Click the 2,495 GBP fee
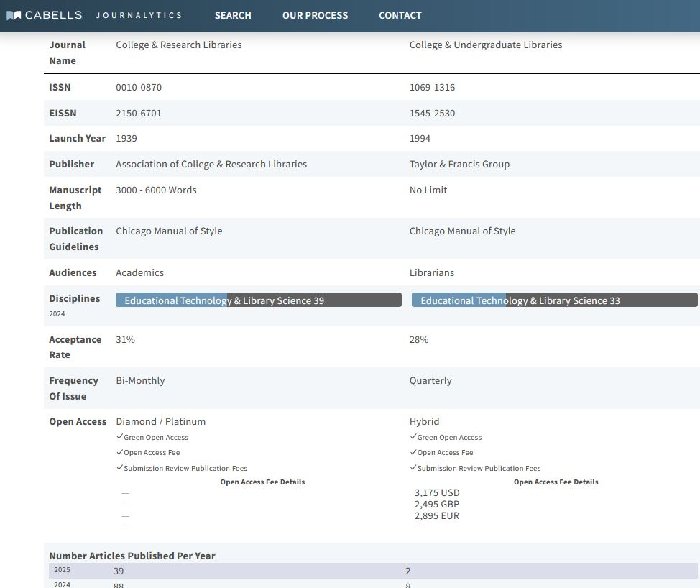The width and height of the screenshot is (700, 588). (x=437, y=505)
